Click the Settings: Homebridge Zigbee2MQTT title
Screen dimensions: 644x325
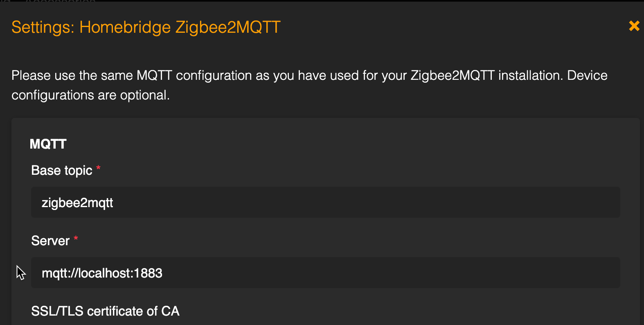(x=146, y=27)
